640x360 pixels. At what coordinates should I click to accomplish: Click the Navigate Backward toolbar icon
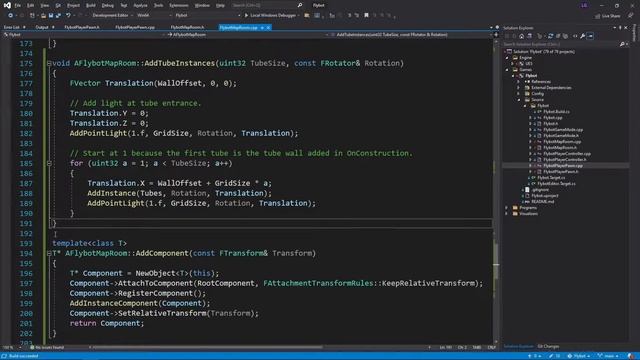pyautogui.click(x=10, y=16)
